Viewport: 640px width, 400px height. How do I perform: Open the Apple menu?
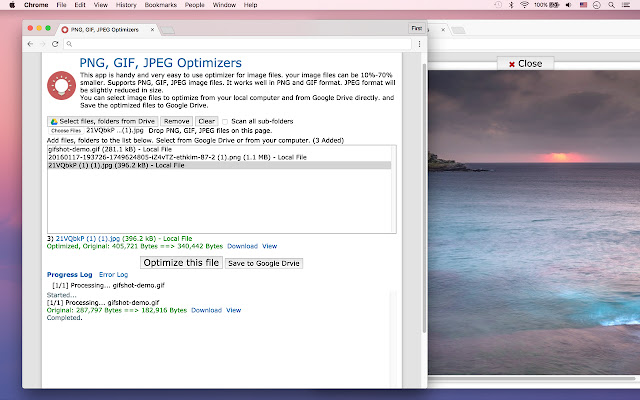(x=12, y=5)
